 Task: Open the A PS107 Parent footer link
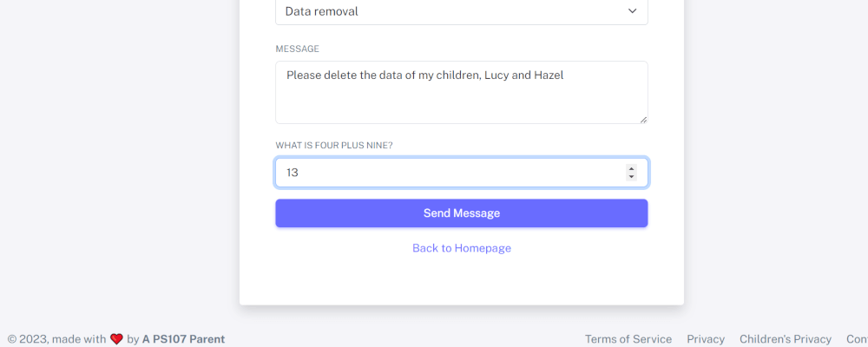183,339
